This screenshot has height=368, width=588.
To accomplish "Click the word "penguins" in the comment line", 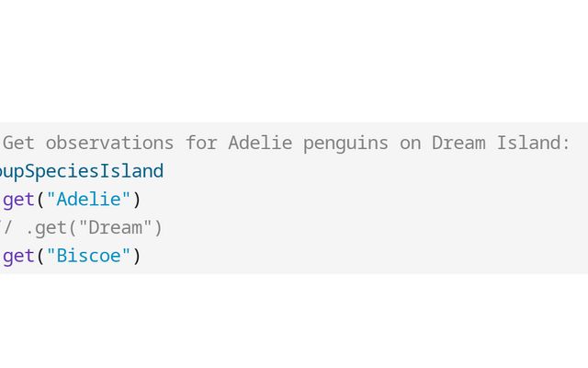I will [345, 144].
